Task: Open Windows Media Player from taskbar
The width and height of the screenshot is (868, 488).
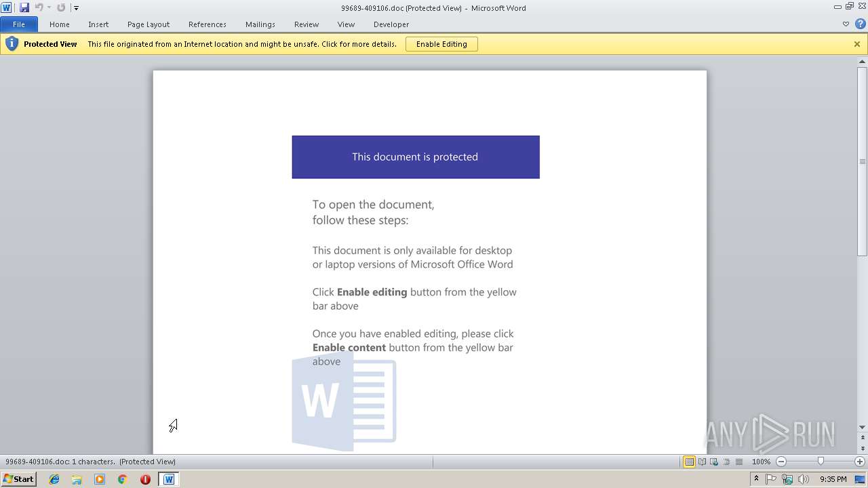Action: point(100,479)
